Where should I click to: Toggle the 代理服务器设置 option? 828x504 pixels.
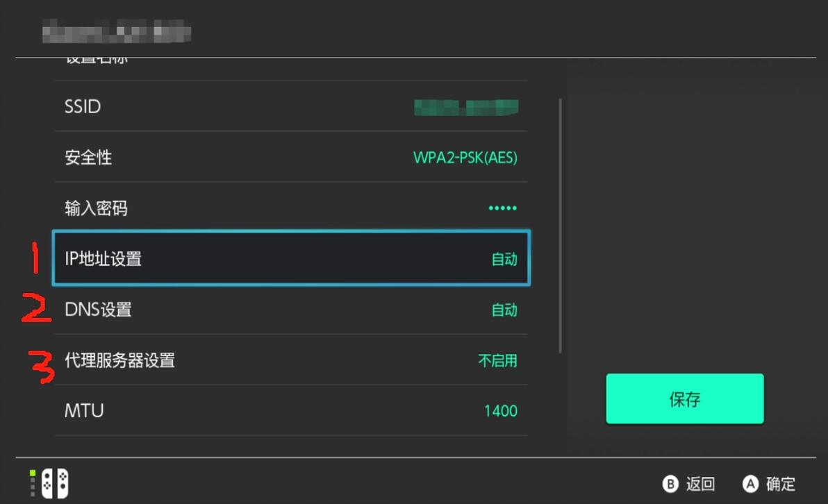[291, 361]
